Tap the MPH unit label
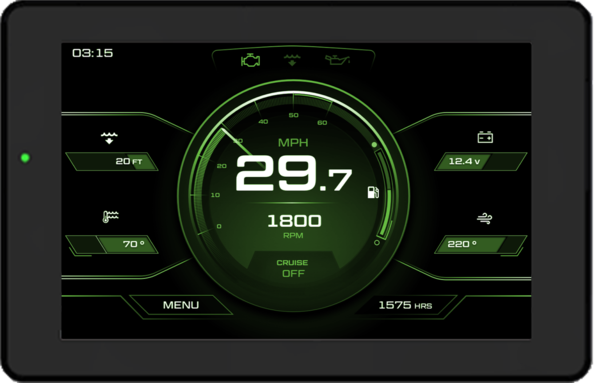Viewport: 600px width, 383px height. (x=293, y=143)
